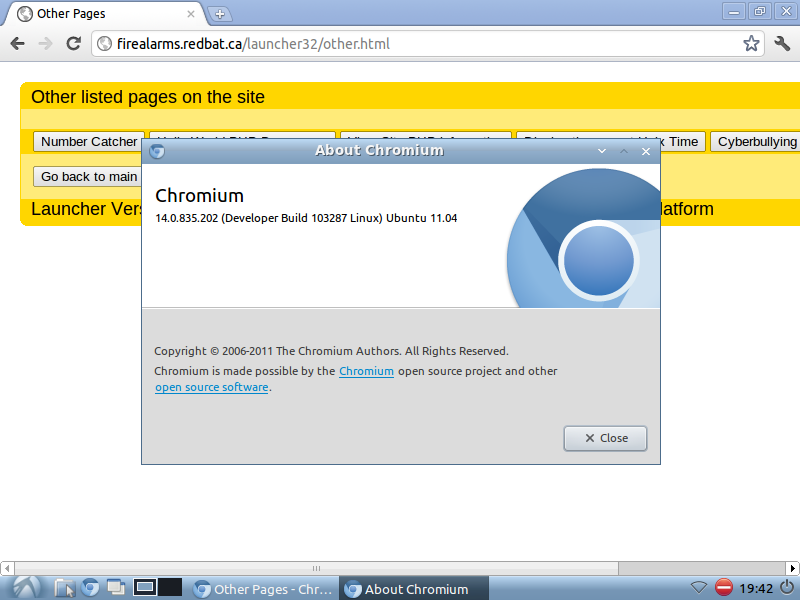Switch to Other Pages taskbar window
Screen dimensions: 800x600
[x=263, y=589]
